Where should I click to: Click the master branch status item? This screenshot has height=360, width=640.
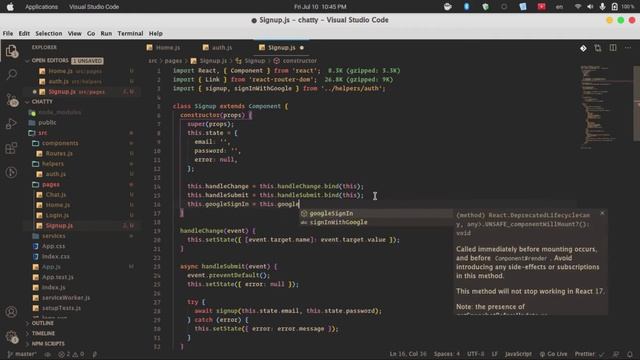pos(22,354)
